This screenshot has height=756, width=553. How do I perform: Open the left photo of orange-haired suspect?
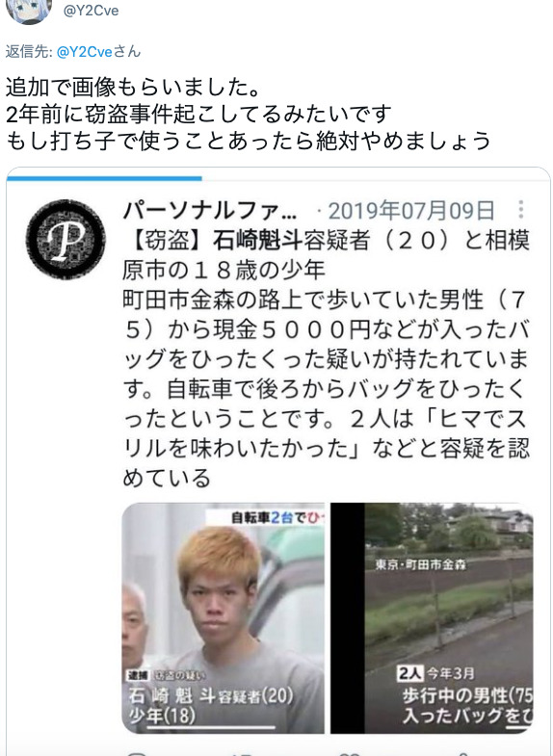point(224,618)
